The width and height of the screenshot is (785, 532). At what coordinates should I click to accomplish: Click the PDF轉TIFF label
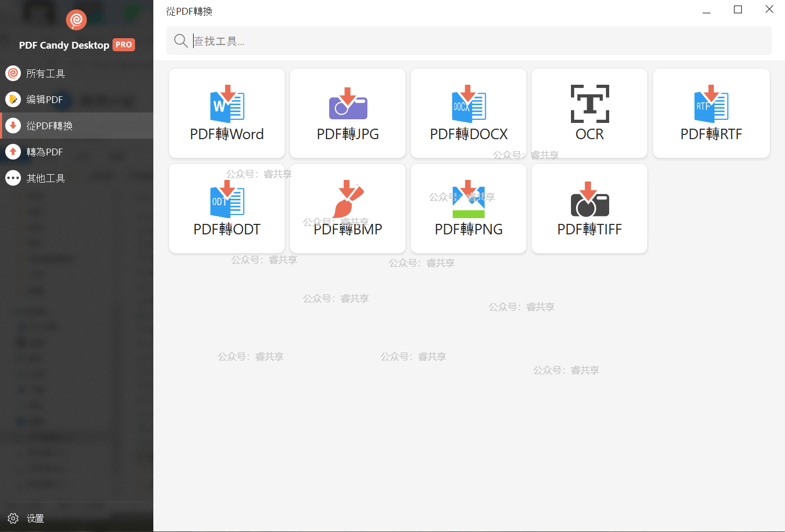click(x=590, y=230)
